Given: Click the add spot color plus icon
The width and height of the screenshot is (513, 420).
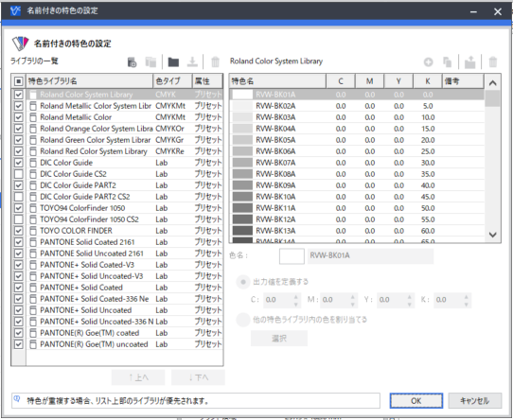Looking at the screenshot, I should tap(428, 61).
